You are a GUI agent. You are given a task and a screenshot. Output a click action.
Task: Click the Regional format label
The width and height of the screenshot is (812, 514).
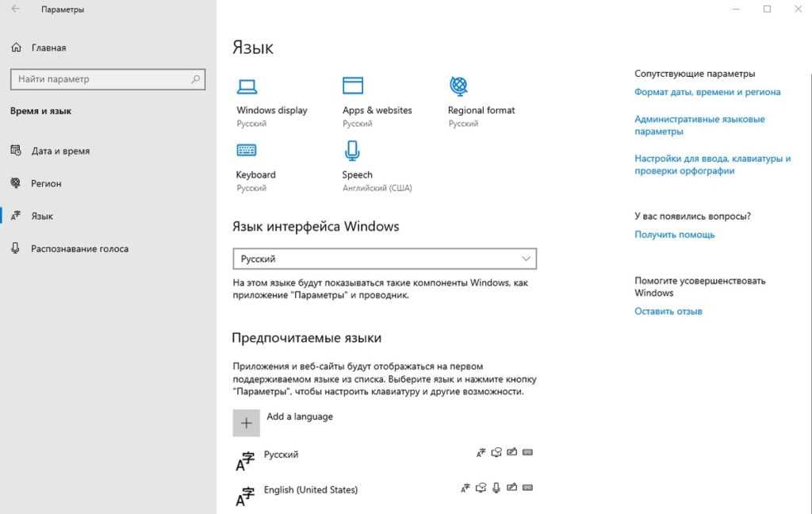pyautogui.click(x=481, y=110)
